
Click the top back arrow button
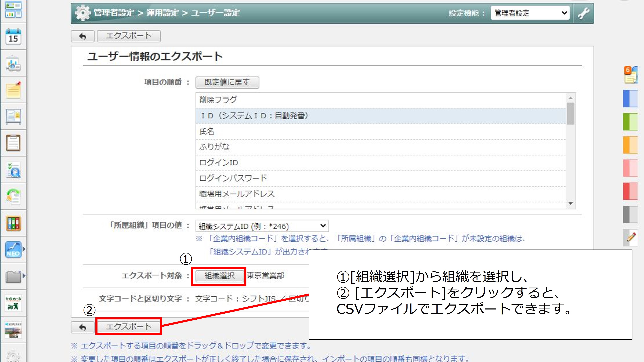click(83, 36)
